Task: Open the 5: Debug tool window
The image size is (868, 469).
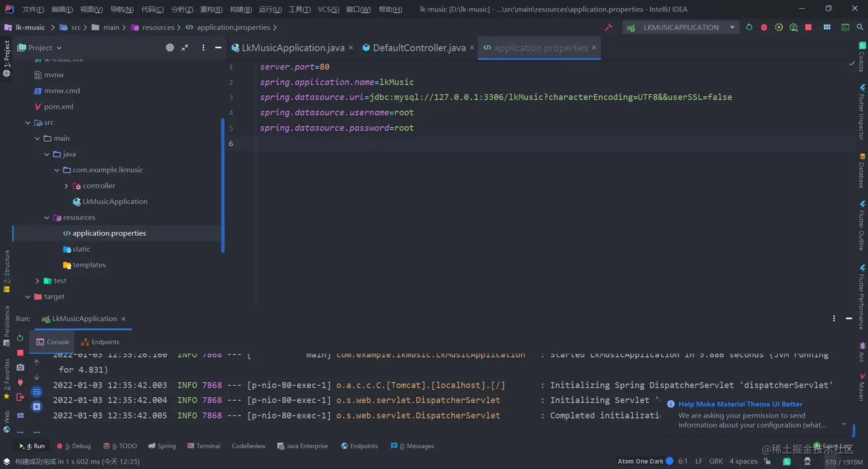Action: [74, 446]
